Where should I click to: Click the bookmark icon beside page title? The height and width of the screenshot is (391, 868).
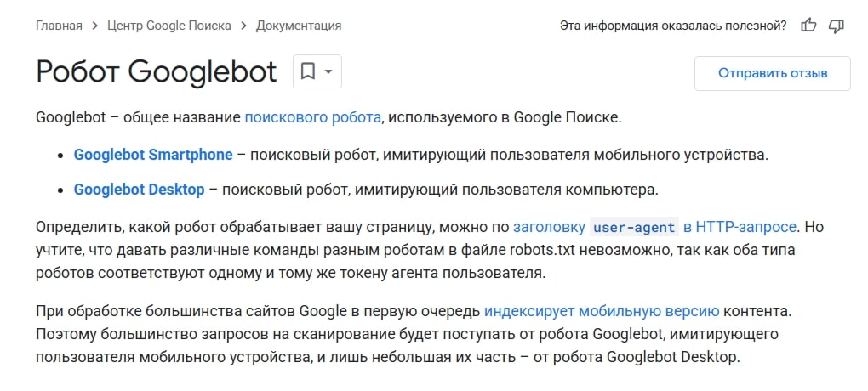point(308,71)
